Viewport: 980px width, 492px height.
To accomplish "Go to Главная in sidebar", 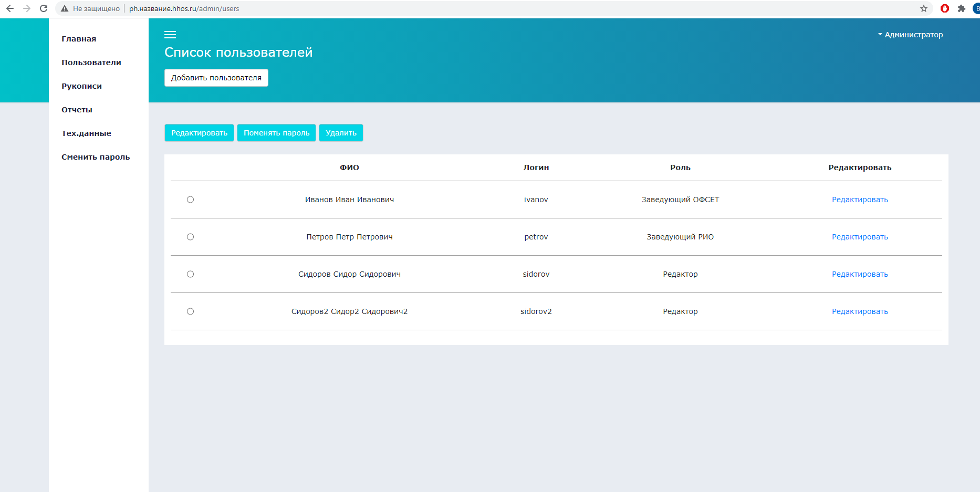I will tap(79, 39).
